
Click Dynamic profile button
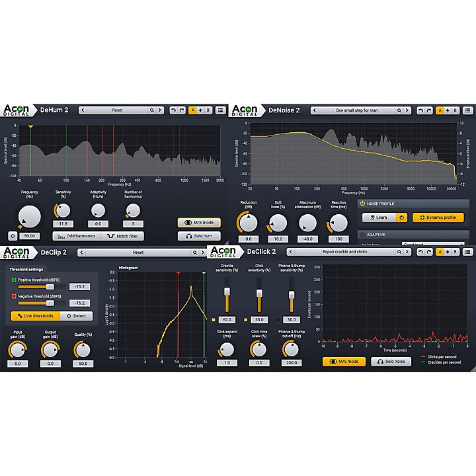point(438,218)
